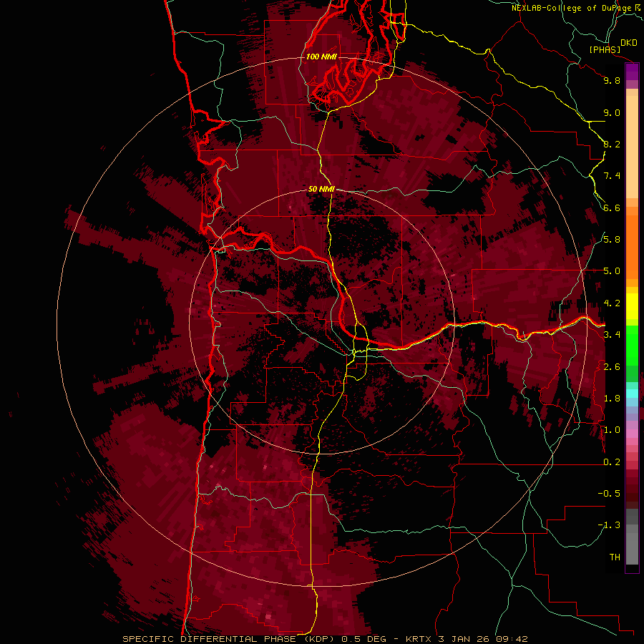
Task: Click the "[PHAS]" units label
Action: click(x=605, y=49)
